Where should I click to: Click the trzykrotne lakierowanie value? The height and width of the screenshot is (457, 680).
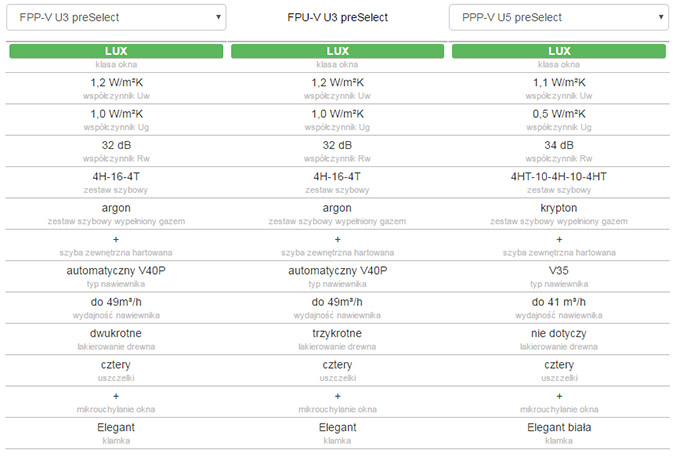[337, 334]
